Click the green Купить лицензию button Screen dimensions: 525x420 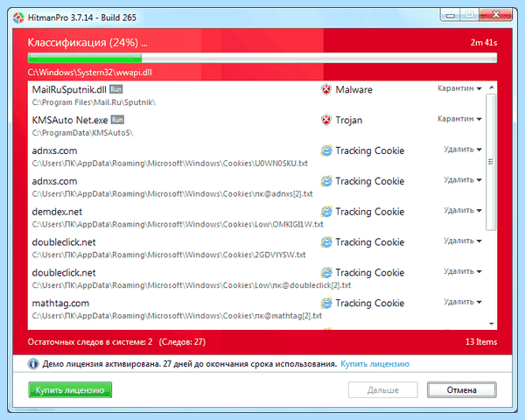pos(70,390)
